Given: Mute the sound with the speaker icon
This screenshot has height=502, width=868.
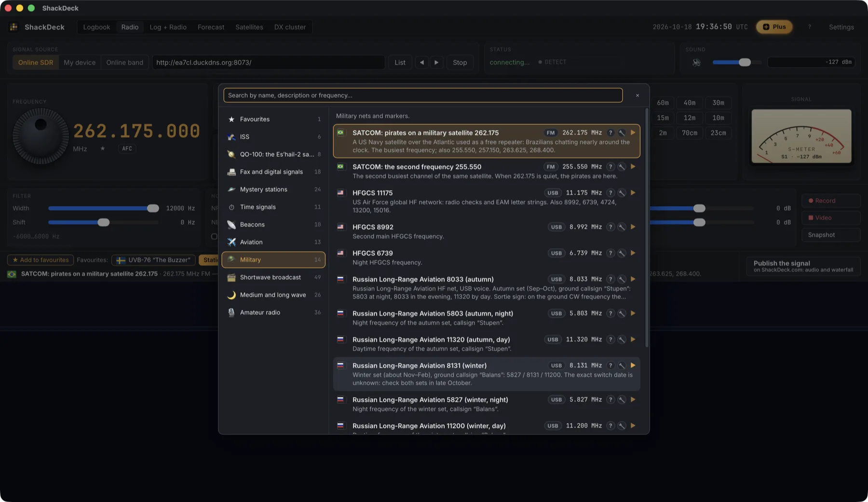Looking at the screenshot, I should coord(696,62).
